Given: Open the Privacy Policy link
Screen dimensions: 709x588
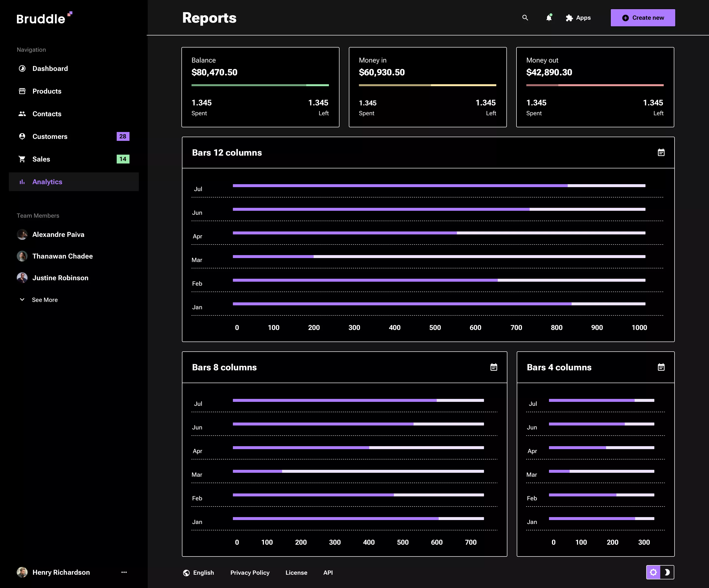Looking at the screenshot, I should pos(250,572).
